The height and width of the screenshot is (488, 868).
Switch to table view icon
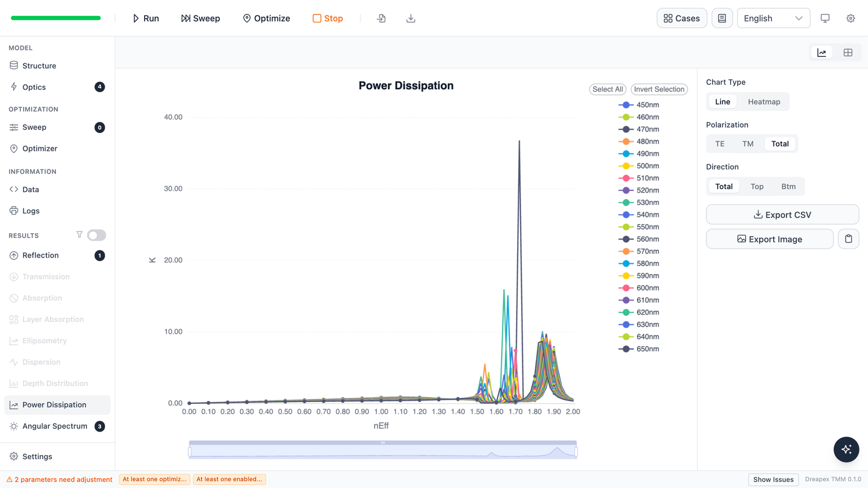pos(848,53)
